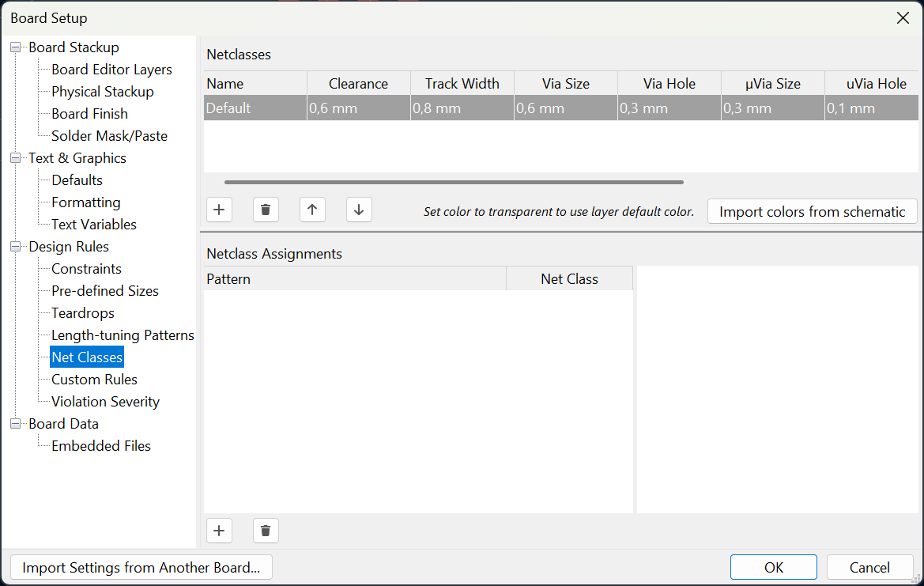Select the Design Rules tree label
Screen dimensions: 924x586
coord(69,247)
